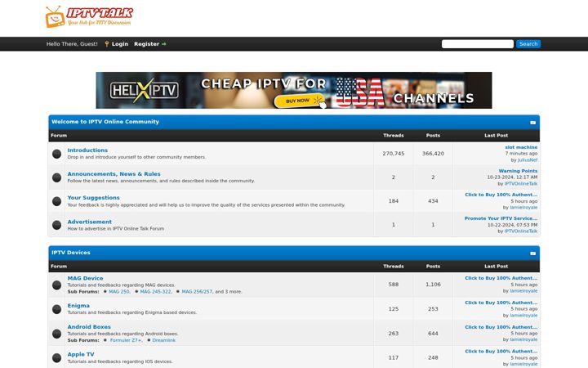The image size is (588, 368).
Task: Open the HelixIPTV banner advertisement
Action: [294, 91]
